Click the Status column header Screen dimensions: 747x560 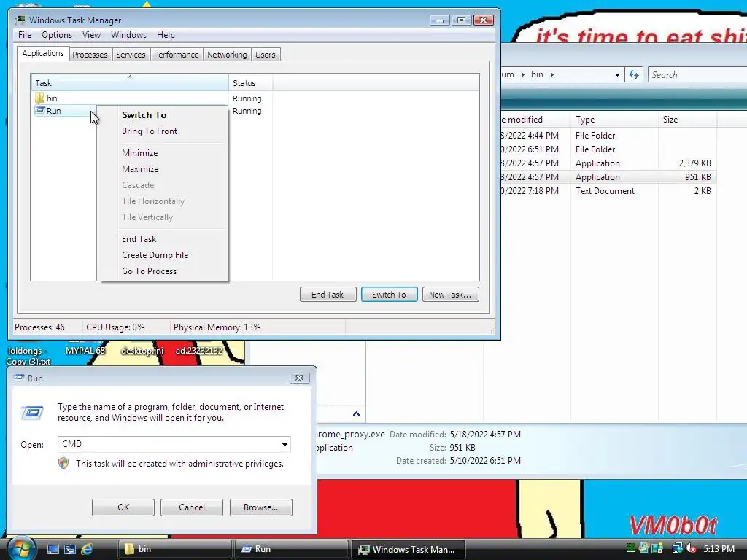251,82
